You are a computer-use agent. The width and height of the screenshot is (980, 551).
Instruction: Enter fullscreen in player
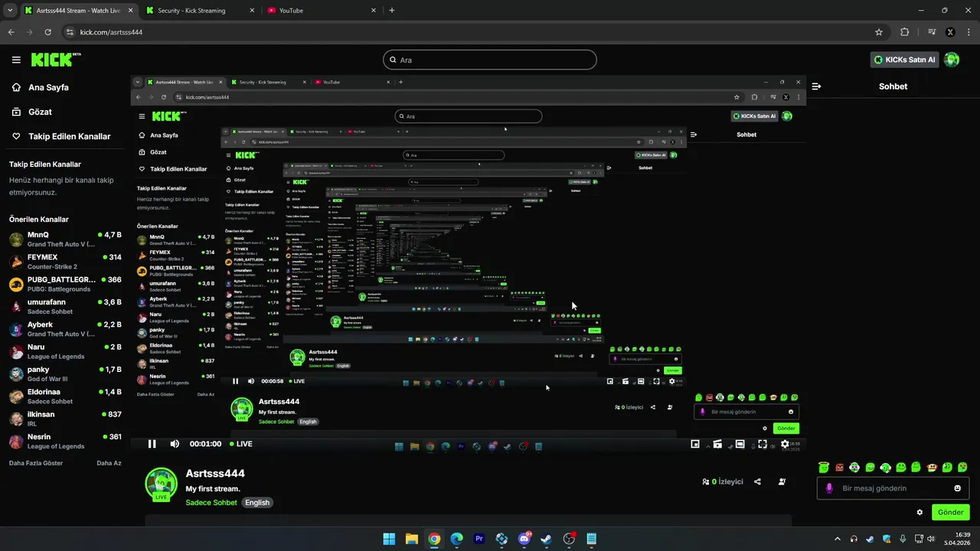[763, 444]
